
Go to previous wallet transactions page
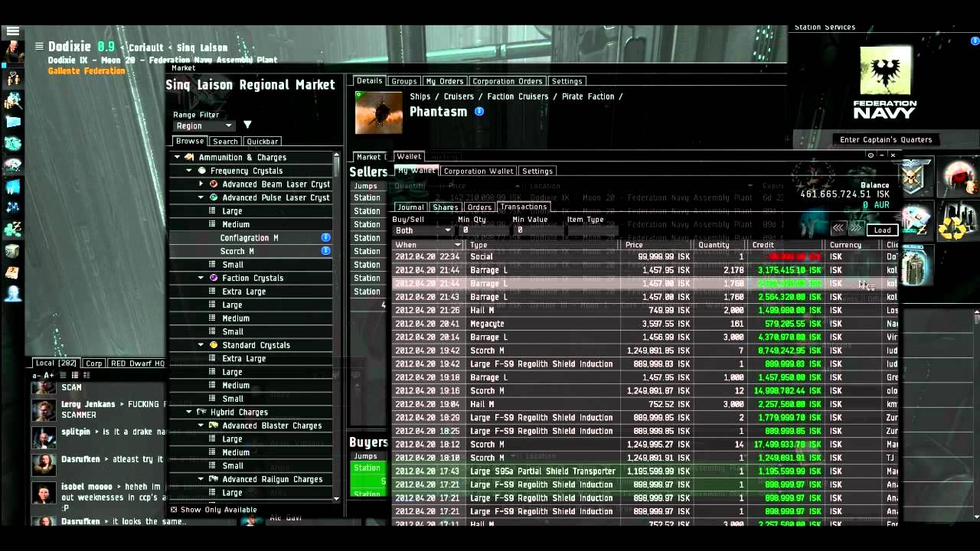[838, 229]
